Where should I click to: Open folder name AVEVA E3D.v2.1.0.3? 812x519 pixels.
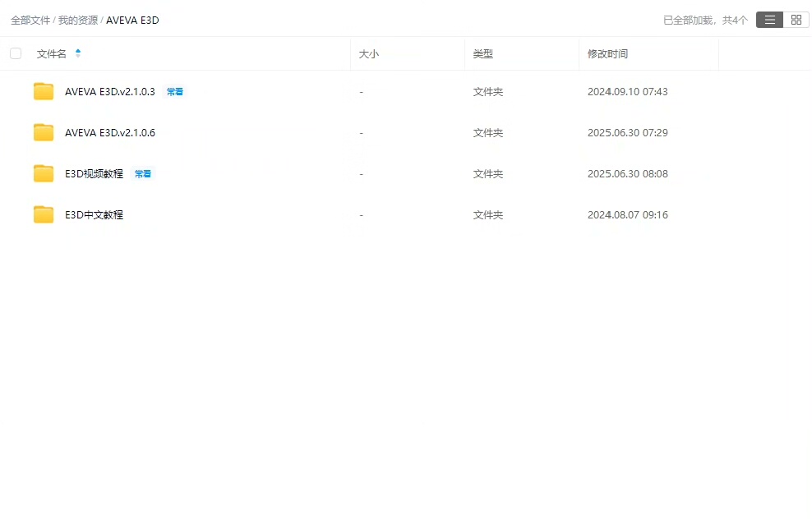point(110,92)
